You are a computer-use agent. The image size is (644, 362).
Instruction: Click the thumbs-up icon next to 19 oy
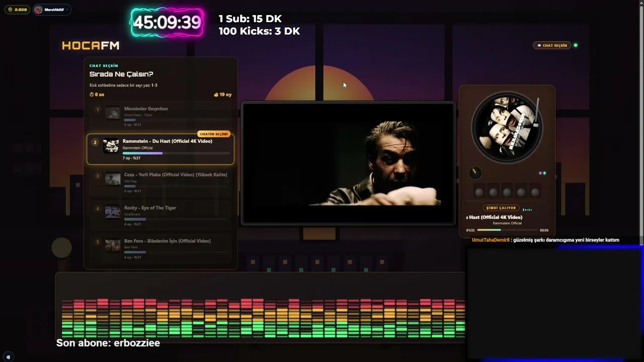click(x=216, y=95)
